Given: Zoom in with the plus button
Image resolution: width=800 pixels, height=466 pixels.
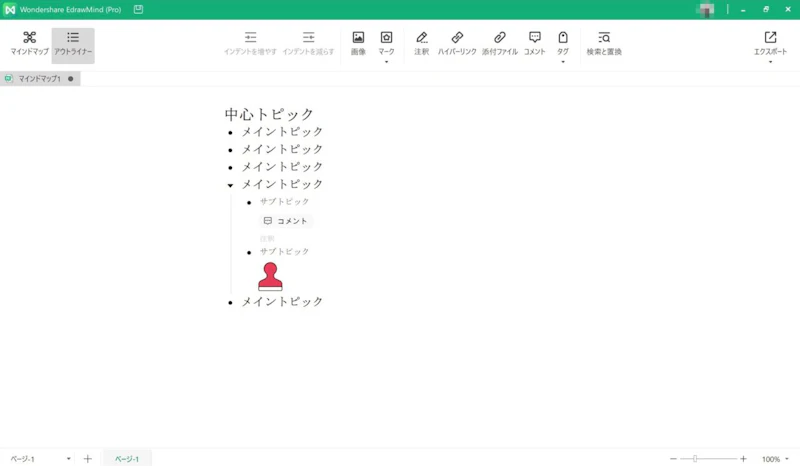Looking at the screenshot, I should (743, 459).
